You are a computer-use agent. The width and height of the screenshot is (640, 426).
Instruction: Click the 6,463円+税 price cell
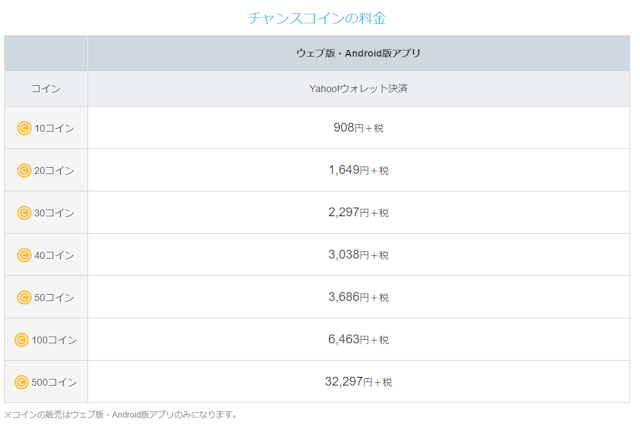358,340
